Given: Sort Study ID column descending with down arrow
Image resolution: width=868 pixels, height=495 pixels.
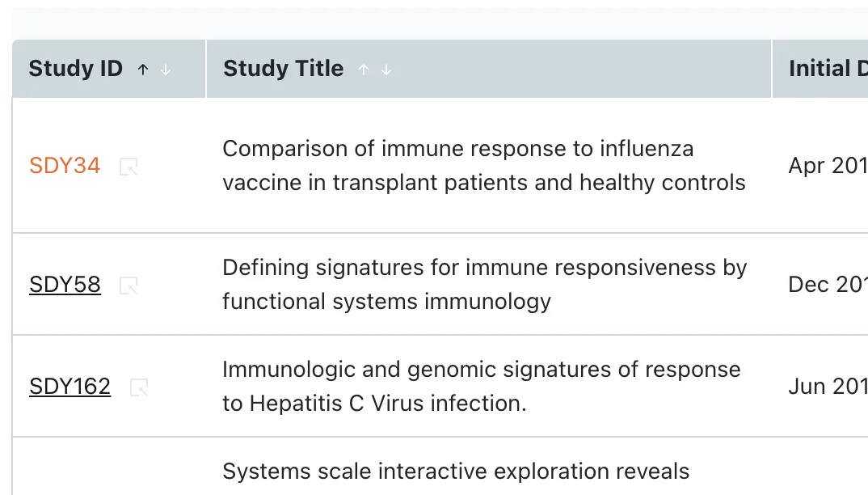Looking at the screenshot, I should point(166,70).
